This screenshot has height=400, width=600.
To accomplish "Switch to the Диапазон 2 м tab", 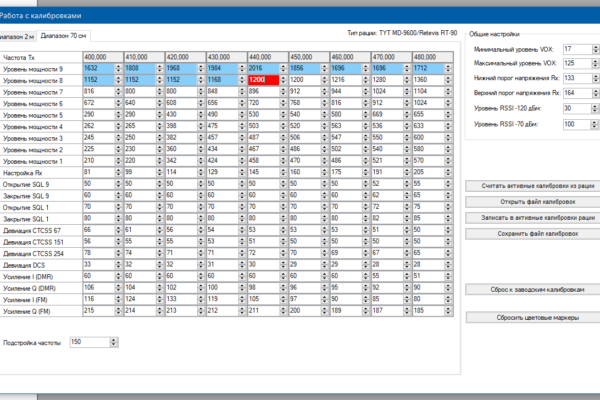I will coord(15,35).
